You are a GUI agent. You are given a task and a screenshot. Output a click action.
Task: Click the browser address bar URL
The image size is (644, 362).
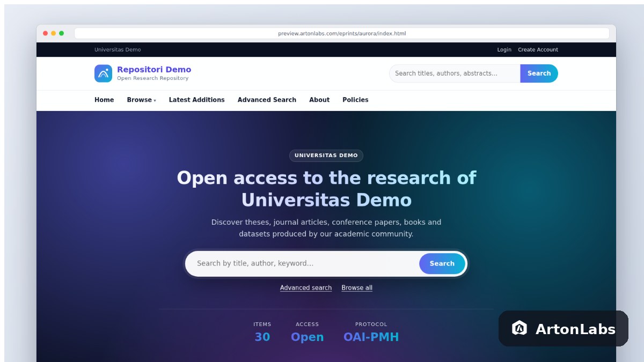(342, 33)
